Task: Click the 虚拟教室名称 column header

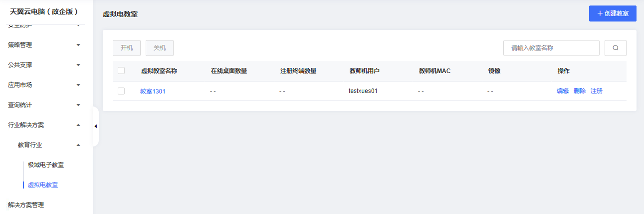Action: click(159, 71)
